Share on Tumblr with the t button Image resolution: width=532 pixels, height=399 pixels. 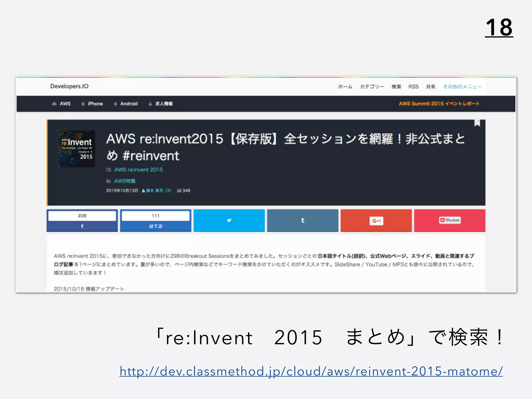click(303, 220)
